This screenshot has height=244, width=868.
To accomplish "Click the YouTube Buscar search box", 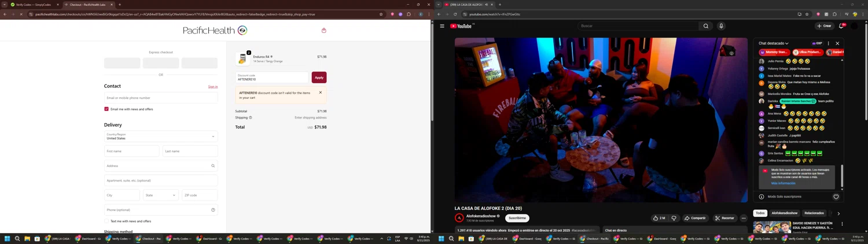I will click(x=638, y=26).
